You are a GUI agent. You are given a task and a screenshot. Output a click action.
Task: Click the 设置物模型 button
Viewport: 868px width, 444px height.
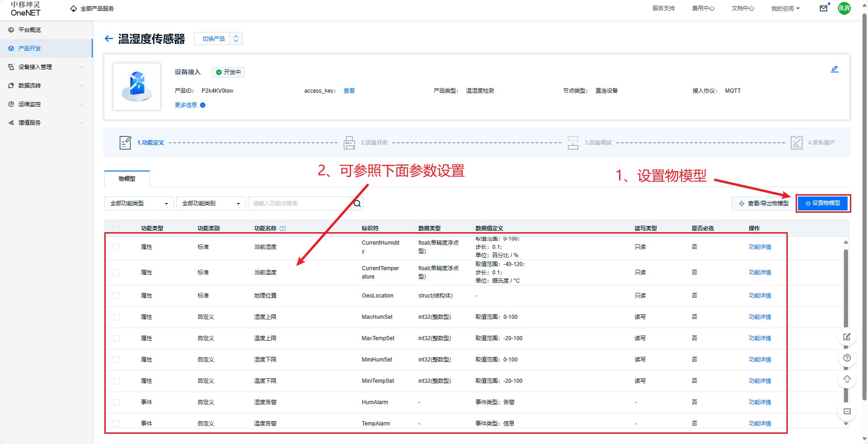pos(823,203)
